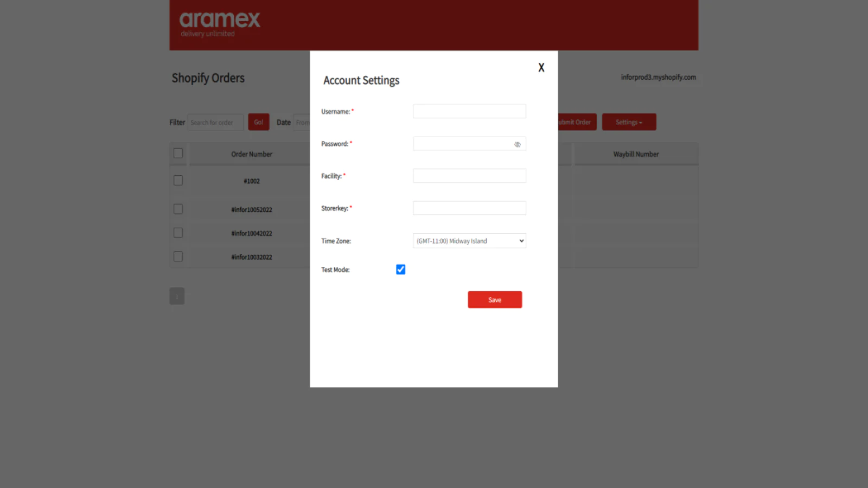The width and height of the screenshot is (868, 488).
Task: Change time zone from Midway Island
Action: click(x=469, y=241)
